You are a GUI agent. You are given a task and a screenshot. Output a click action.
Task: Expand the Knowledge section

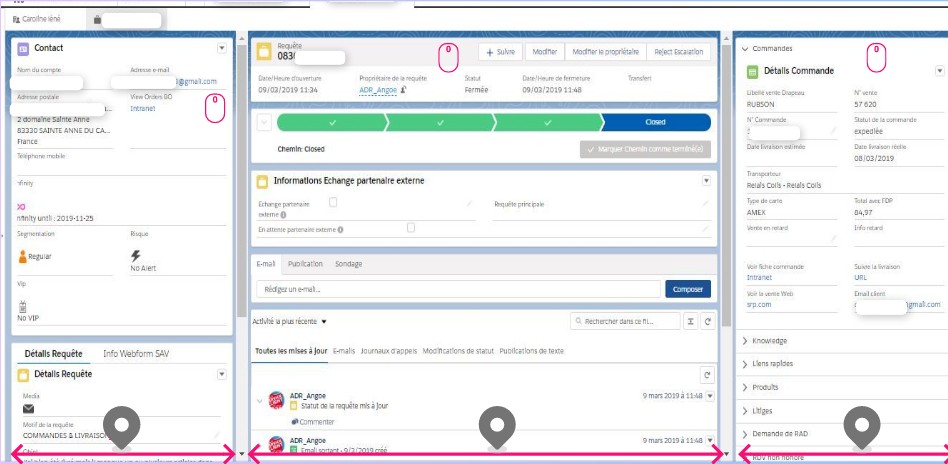[x=745, y=341]
